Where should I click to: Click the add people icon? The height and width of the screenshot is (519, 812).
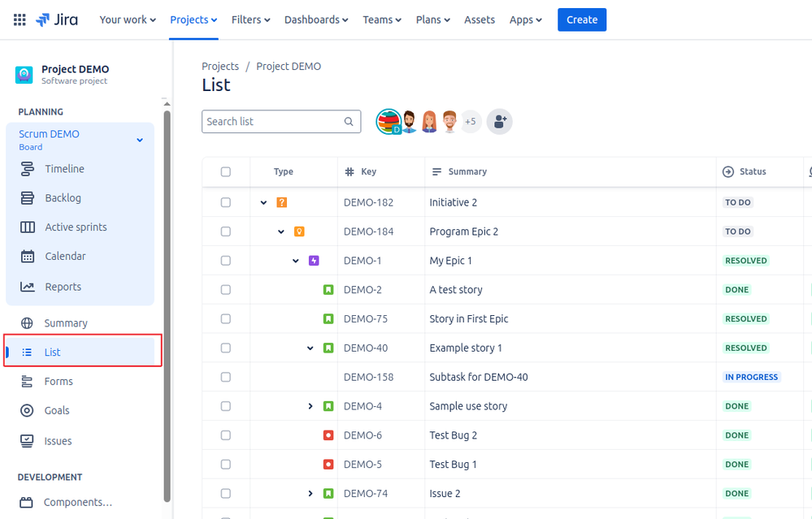coord(500,122)
